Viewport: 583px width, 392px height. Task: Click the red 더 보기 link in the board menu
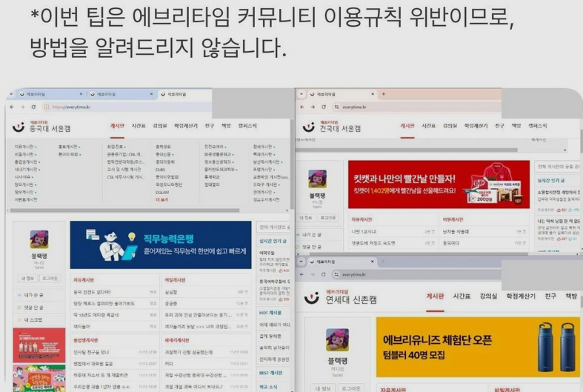(x=161, y=200)
